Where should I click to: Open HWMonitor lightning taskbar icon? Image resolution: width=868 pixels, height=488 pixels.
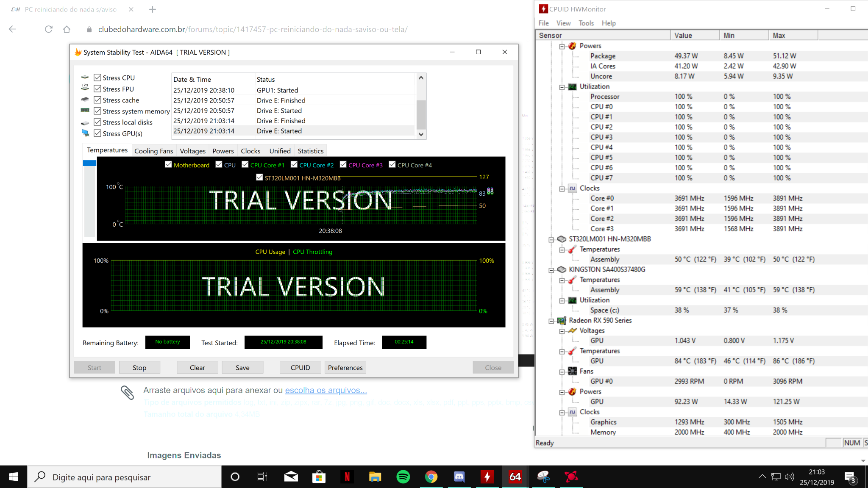(487, 477)
